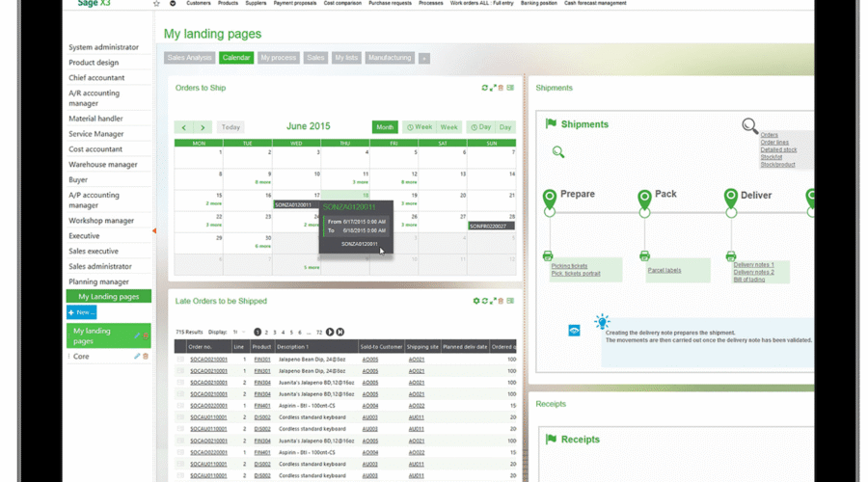Screen dimensions: 868x482
Task: Open Picking tickets link
Action: point(569,266)
